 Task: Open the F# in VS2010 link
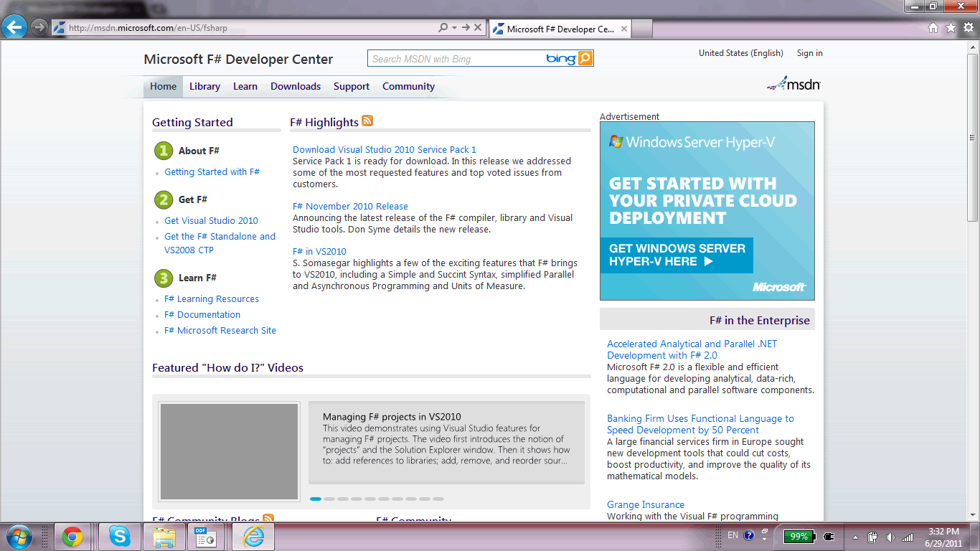point(319,252)
